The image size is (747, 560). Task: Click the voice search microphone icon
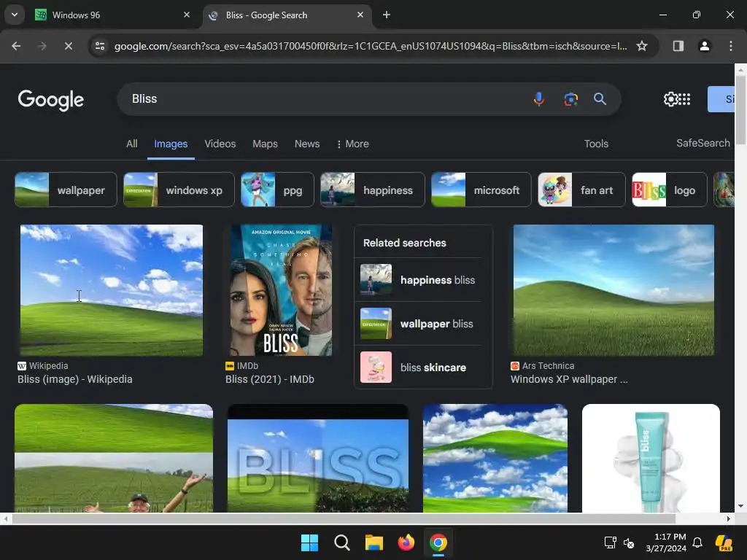539,99
